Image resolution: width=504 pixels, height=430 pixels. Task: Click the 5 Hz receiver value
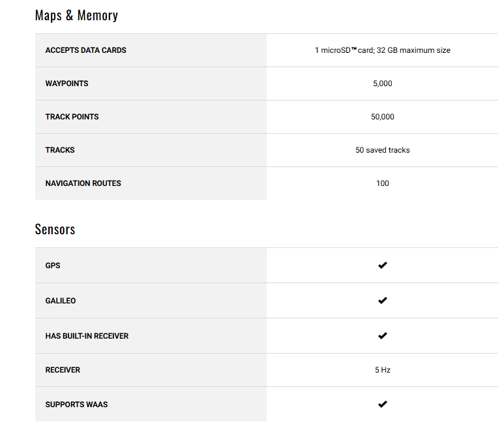(x=383, y=370)
